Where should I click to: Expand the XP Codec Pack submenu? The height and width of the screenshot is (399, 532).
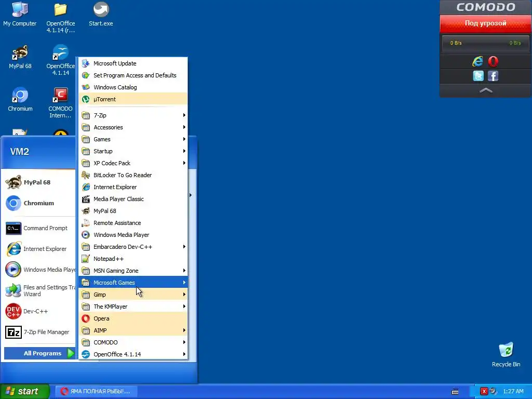tap(133, 163)
